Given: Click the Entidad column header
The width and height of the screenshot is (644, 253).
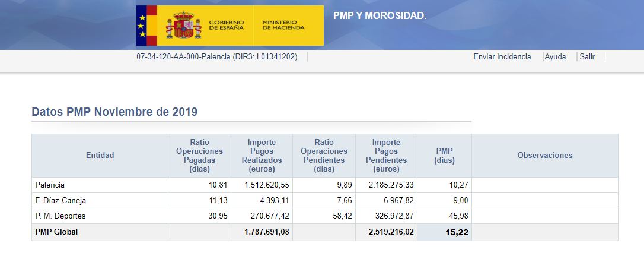Looking at the screenshot, I should tap(100, 156).
